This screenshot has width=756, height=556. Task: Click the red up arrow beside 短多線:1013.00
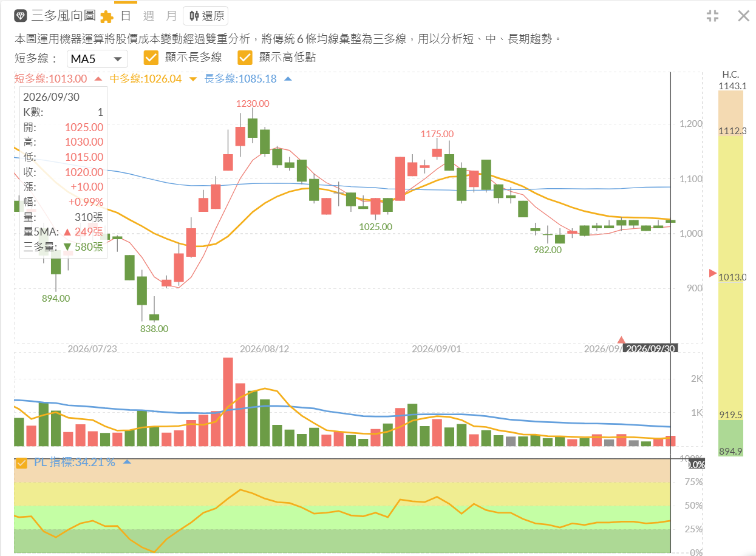[x=98, y=79]
